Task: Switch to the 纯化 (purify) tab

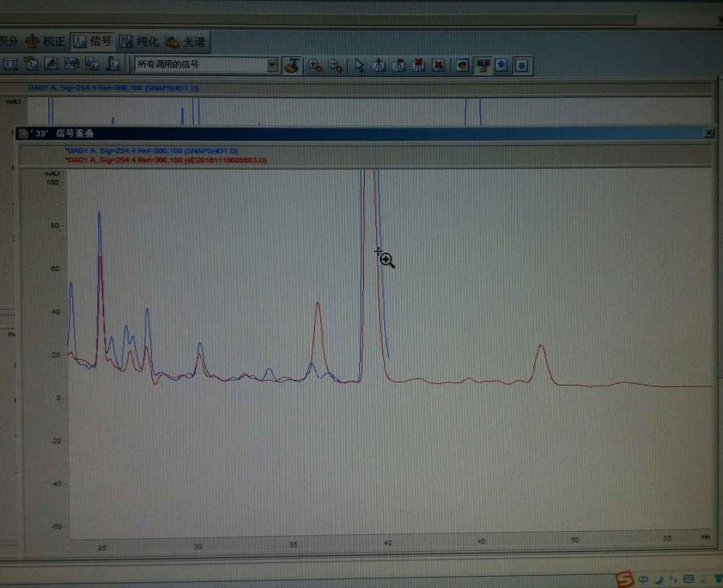Action: coord(139,42)
